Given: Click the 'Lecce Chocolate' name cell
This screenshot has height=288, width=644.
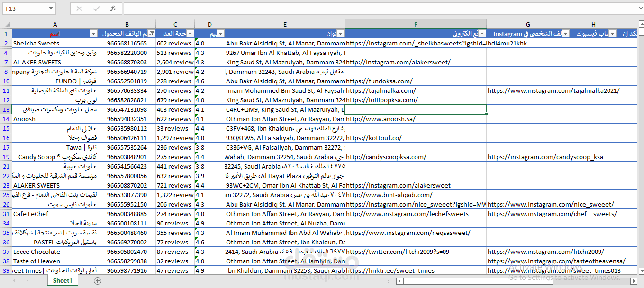Looking at the screenshot, I should [x=55, y=252].
